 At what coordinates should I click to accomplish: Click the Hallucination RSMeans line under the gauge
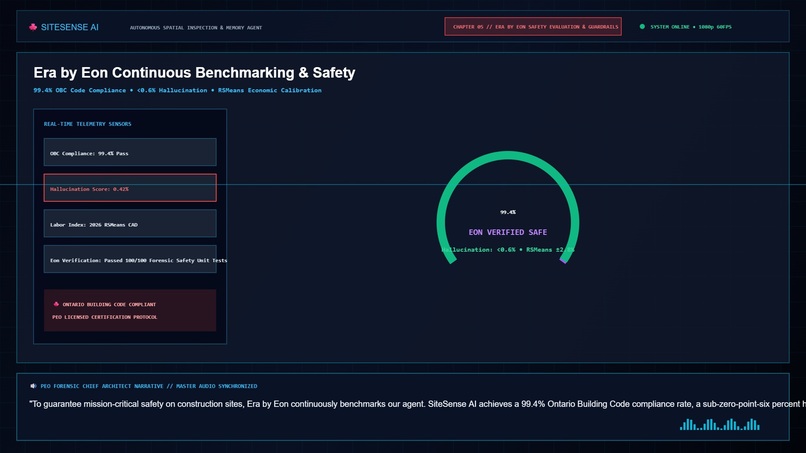click(508, 250)
